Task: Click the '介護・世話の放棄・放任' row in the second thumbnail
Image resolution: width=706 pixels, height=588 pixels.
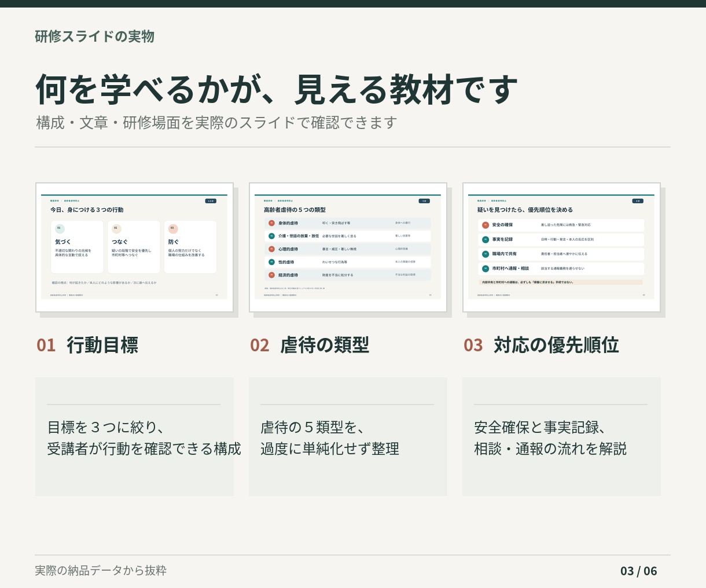Action: pos(348,236)
